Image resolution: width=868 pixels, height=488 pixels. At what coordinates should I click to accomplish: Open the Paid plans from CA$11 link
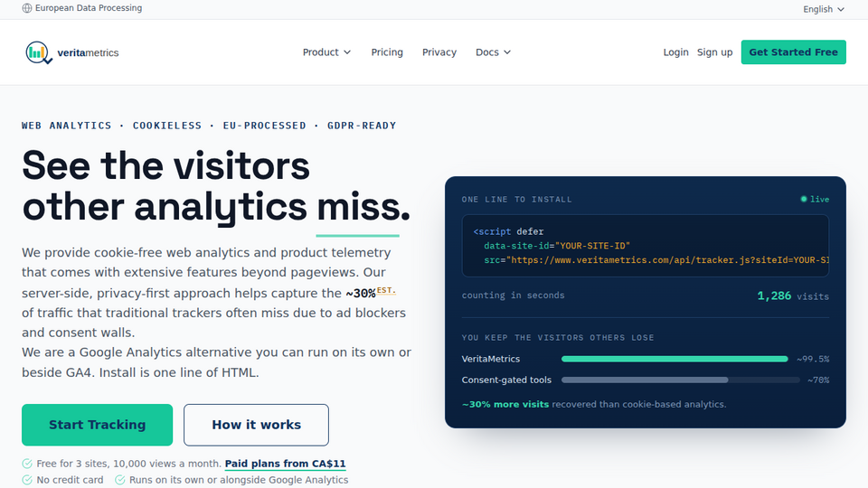285,464
